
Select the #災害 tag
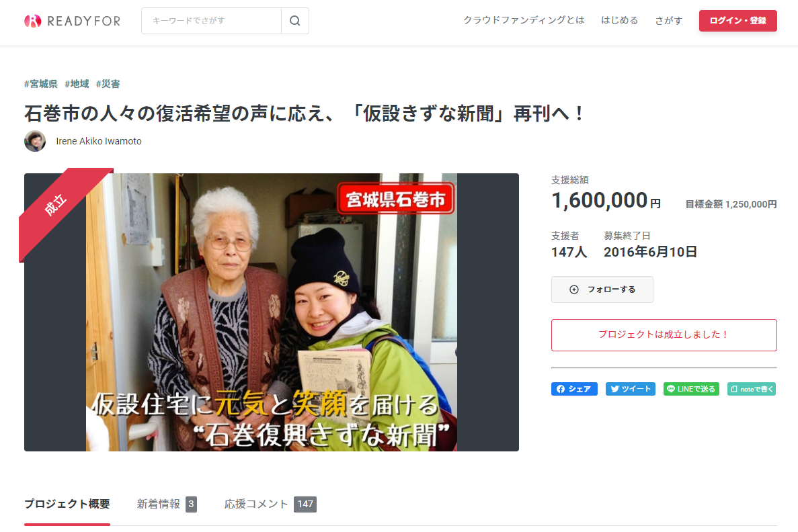coord(108,84)
